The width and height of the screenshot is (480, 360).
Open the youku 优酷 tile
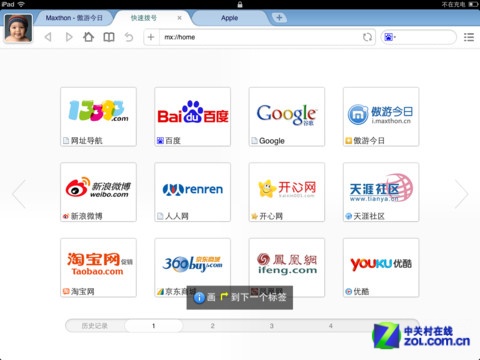(x=381, y=267)
